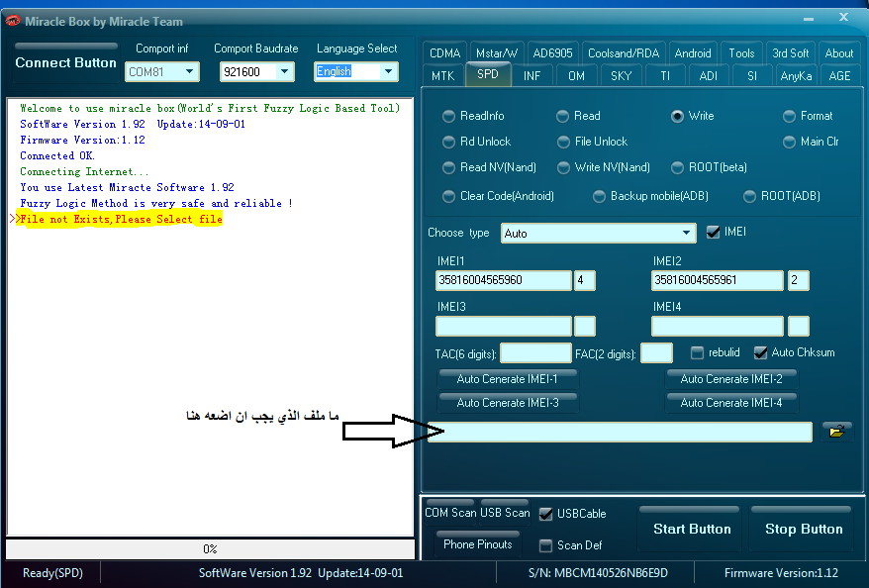Image resolution: width=869 pixels, height=588 pixels.
Task: Click the file path input field
Action: click(x=620, y=432)
